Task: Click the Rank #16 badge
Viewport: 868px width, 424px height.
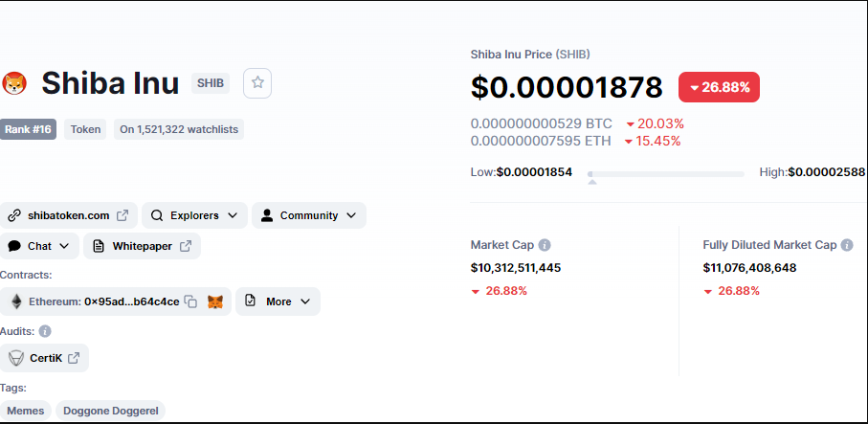Action: (29, 129)
